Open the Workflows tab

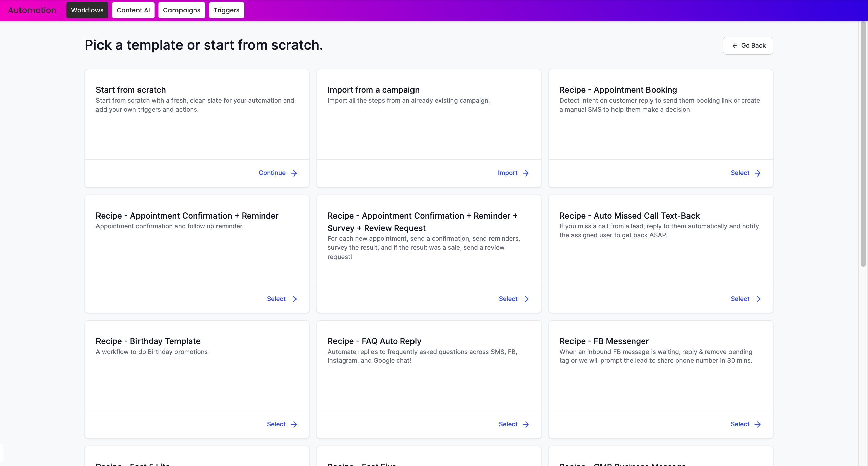pyautogui.click(x=87, y=10)
